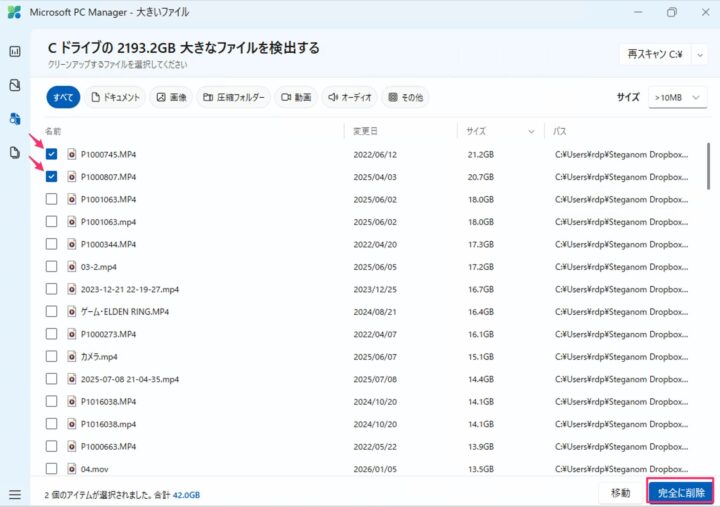Viewport: 720px width, 507px height.
Task: Click the file icon beside ゲーム・ELDEN RING.MP4
Action: [x=72, y=312]
